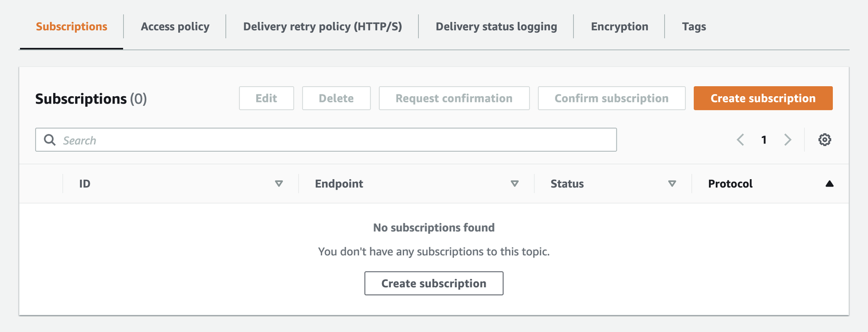Sort by Status column arrow
Image resolution: width=868 pixels, height=332 pixels.
(672, 183)
